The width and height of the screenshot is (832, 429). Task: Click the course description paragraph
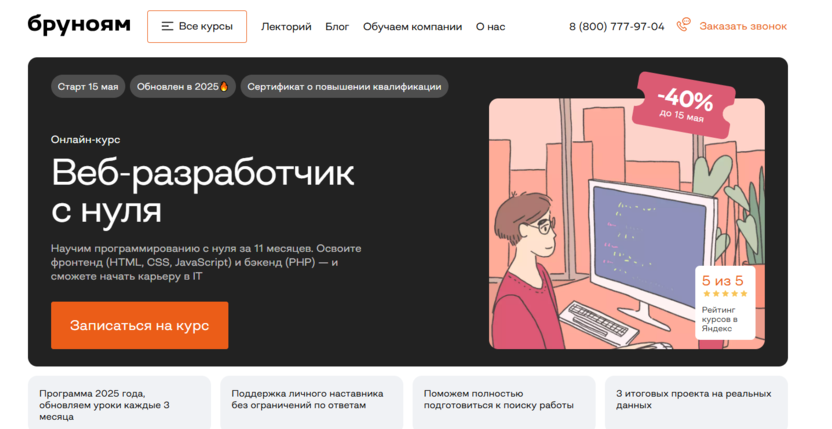[x=206, y=262]
